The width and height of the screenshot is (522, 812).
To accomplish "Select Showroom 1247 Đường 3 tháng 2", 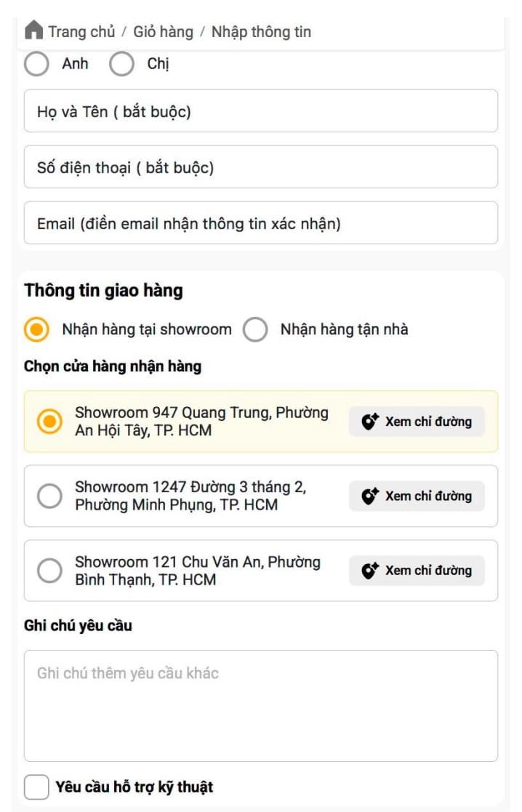I will pos(49,496).
